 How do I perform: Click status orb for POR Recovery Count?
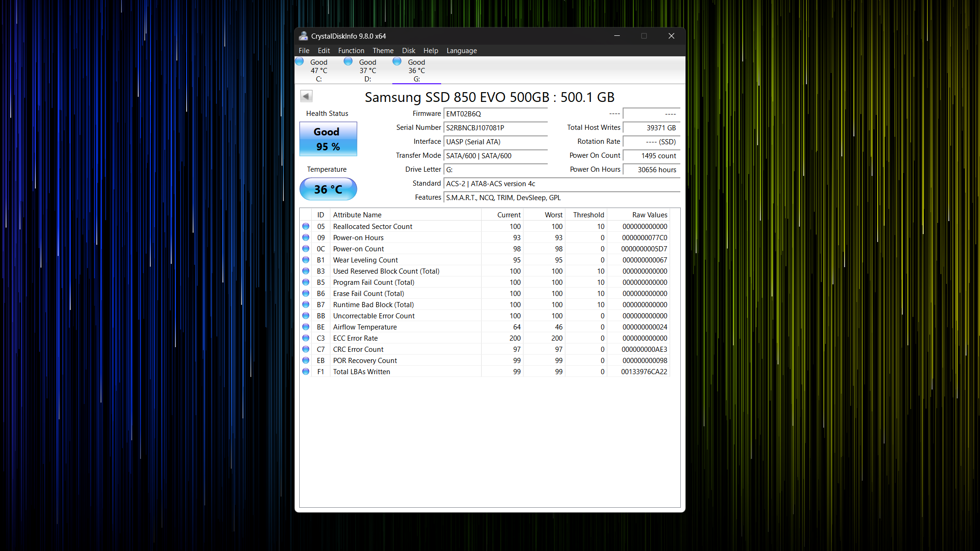(306, 360)
